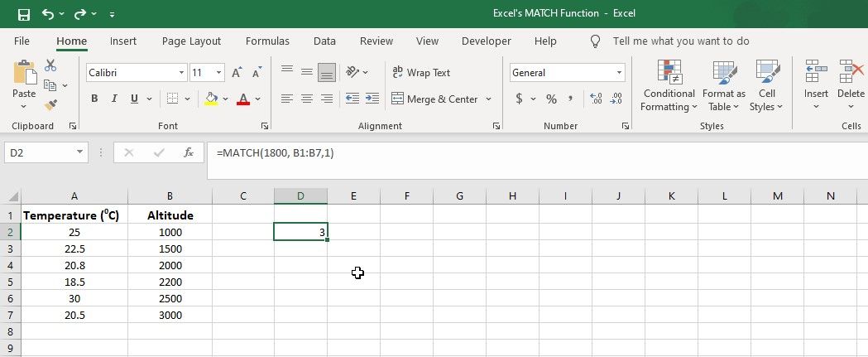Screen dimensions: 868x357
Task: Click the Paste clipboard icon
Action: (x=24, y=73)
